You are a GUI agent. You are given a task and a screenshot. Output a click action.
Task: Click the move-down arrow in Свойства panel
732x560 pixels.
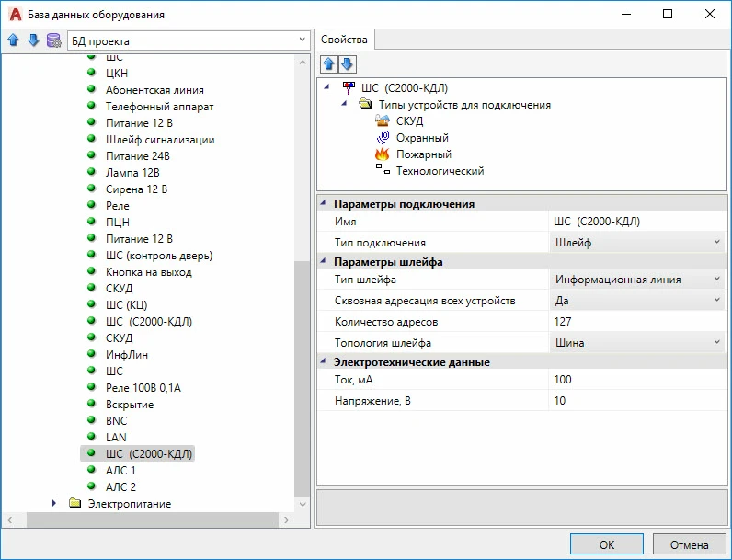point(347,64)
